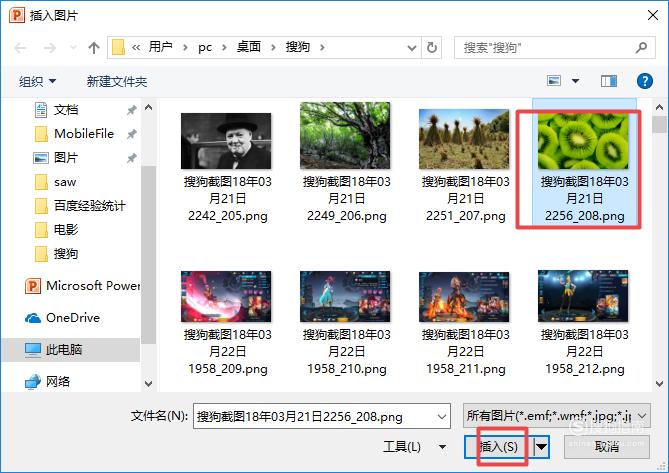Refresh the 搜狗 folder view

(432, 47)
